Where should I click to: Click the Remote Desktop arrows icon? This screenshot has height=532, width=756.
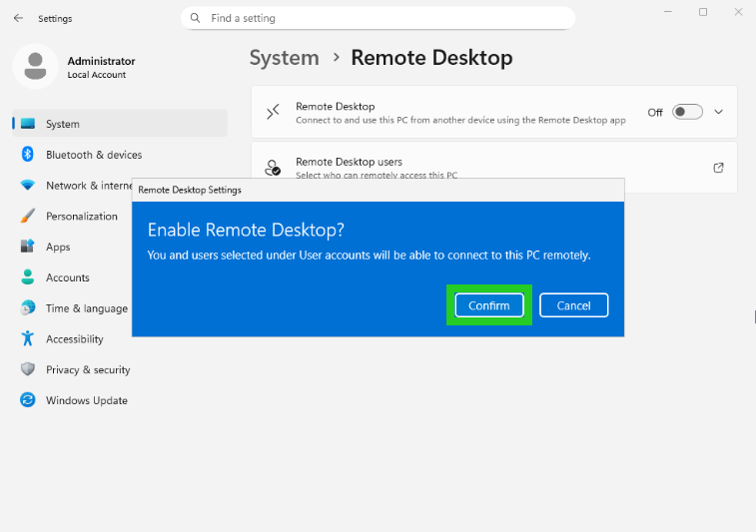pyautogui.click(x=273, y=112)
